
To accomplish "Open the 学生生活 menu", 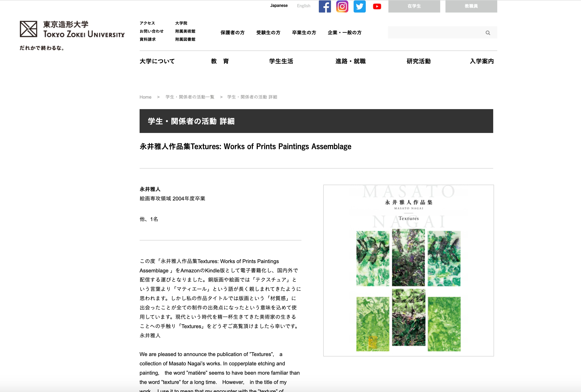I will pos(281,61).
